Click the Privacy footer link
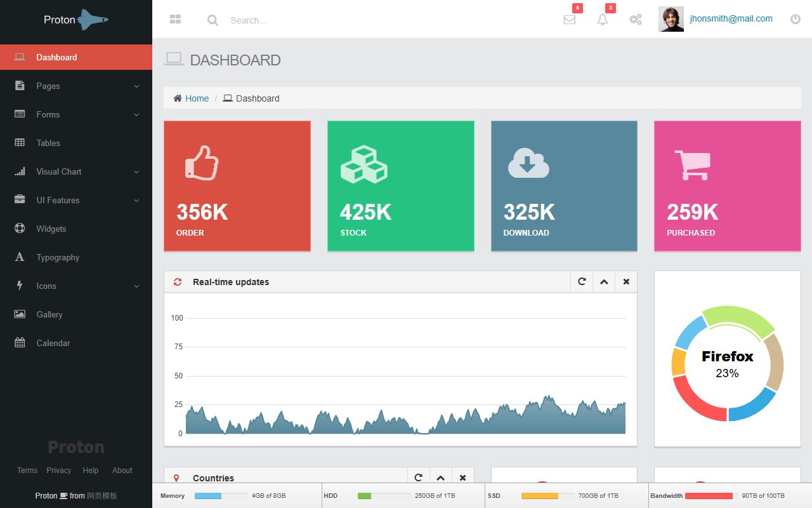812x508 pixels. click(59, 471)
